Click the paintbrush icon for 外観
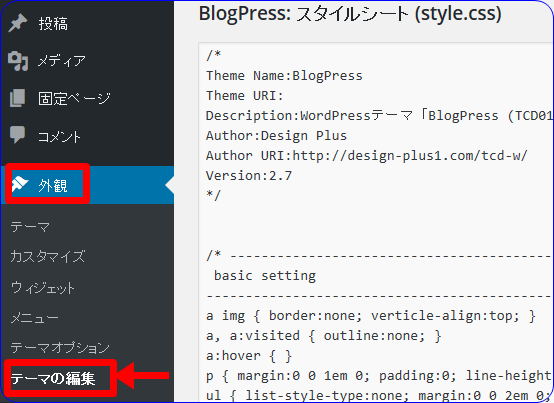Image resolution: width=554 pixels, height=403 pixels. tap(20, 185)
